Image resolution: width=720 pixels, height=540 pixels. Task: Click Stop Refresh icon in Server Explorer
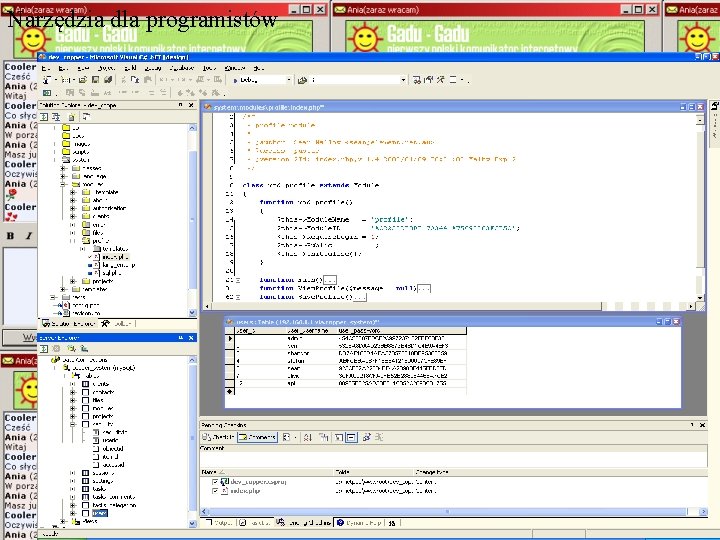tap(56, 349)
